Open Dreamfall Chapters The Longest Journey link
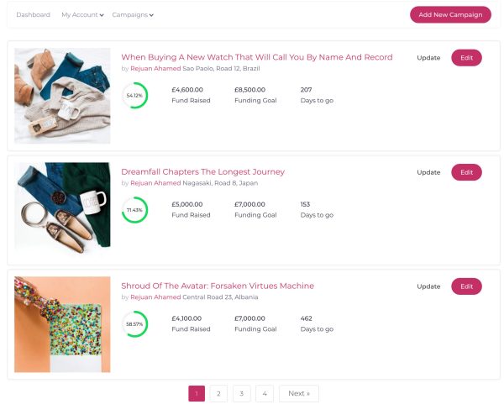Viewport: 504px width, 420px height. point(202,171)
